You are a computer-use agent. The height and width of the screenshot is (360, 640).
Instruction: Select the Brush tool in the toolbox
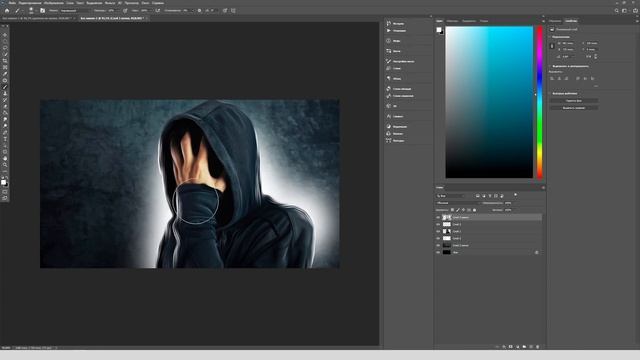(x=5, y=87)
